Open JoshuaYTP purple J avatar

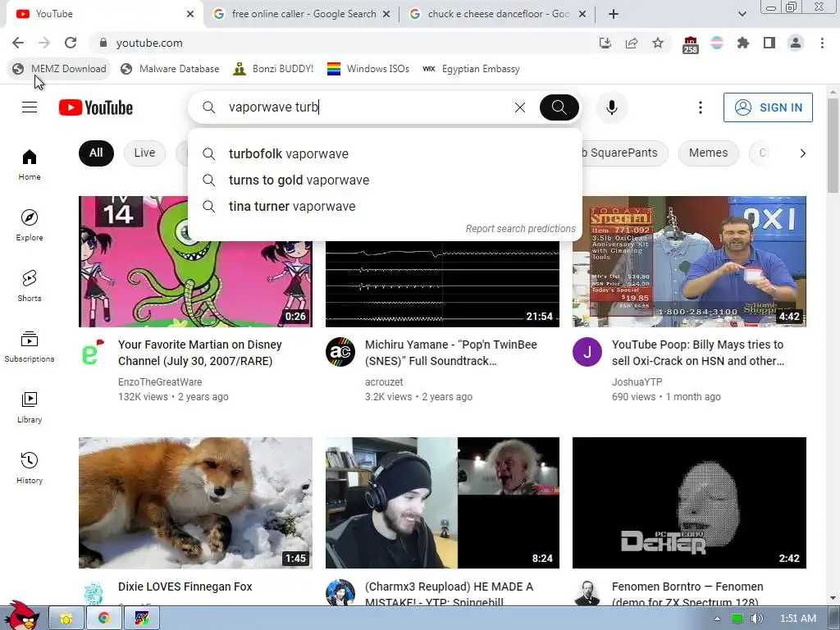(587, 352)
